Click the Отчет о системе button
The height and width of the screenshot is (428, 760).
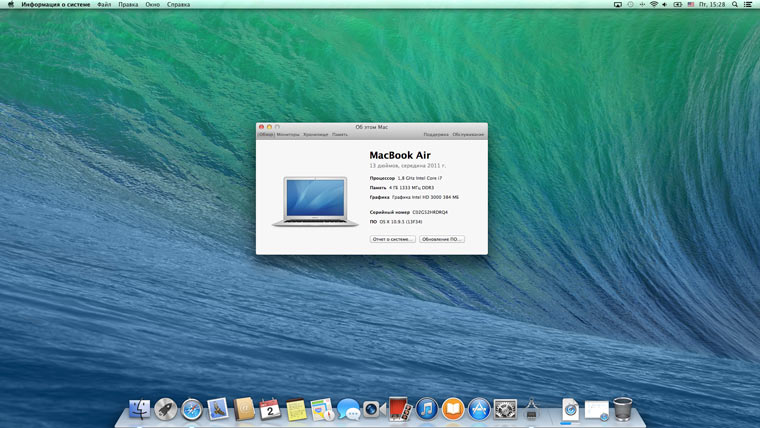click(393, 239)
